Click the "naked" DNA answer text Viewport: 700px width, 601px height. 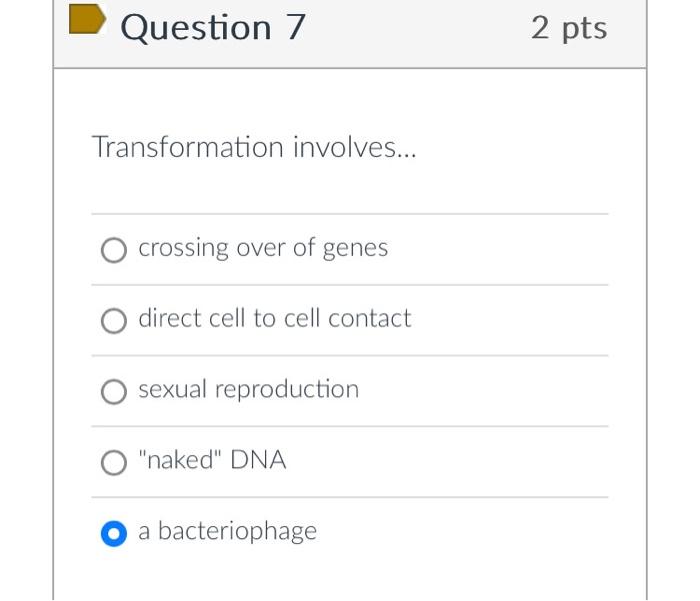coord(212,459)
